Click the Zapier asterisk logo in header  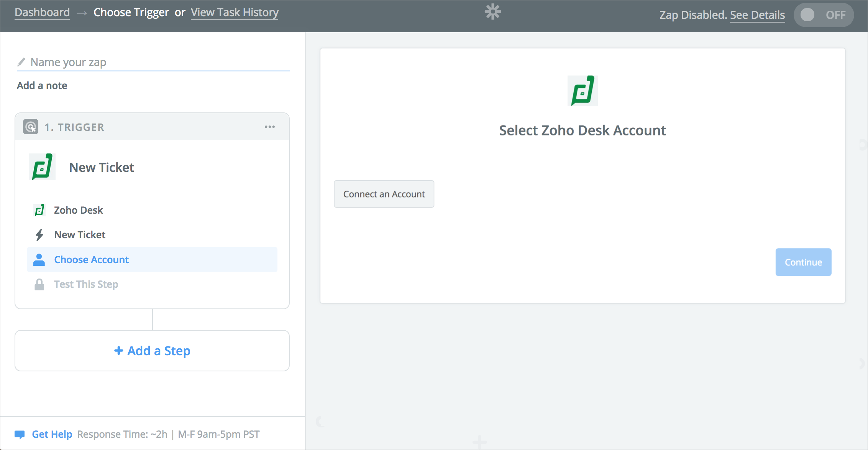pyautogui.click(x=492, y=12)
